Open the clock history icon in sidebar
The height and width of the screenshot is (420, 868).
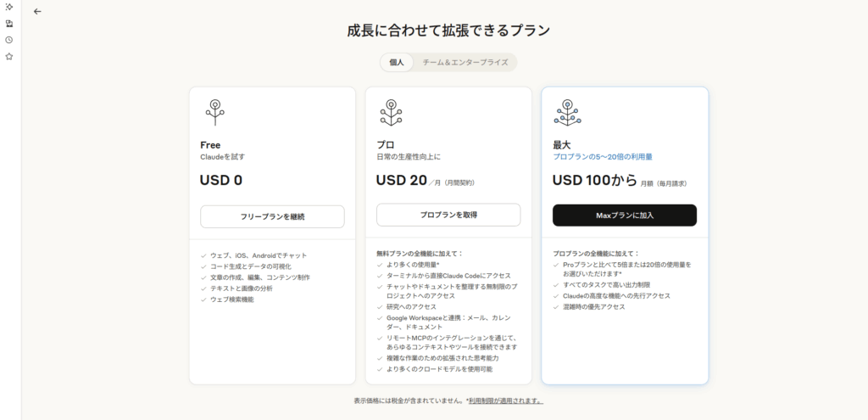pos(8,40)
